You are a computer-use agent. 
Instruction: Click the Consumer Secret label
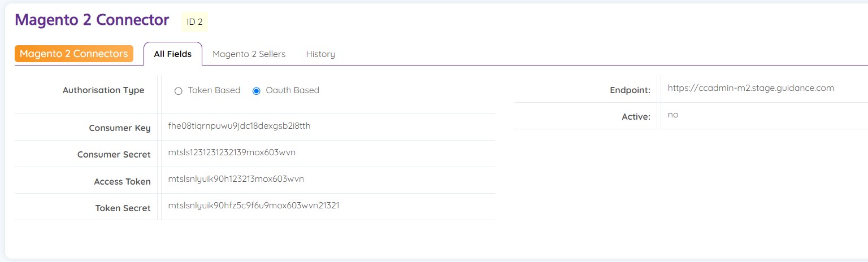(114, 155)
